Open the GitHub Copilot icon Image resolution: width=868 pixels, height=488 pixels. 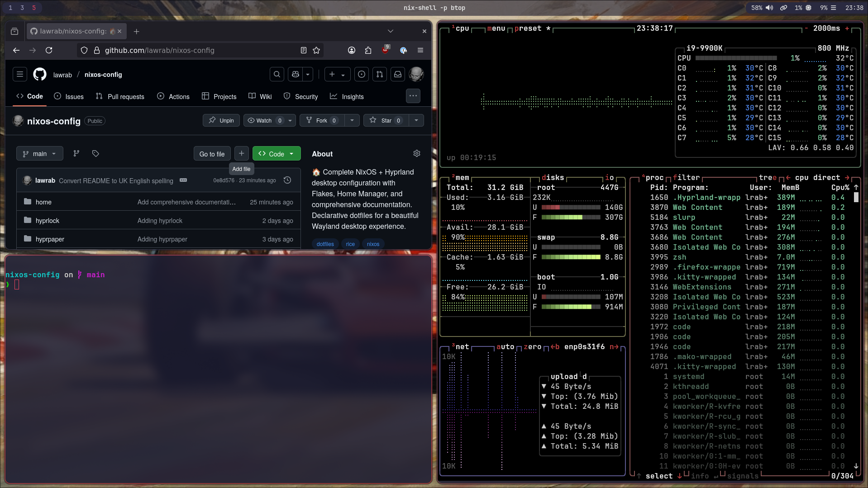coord(296,75)
